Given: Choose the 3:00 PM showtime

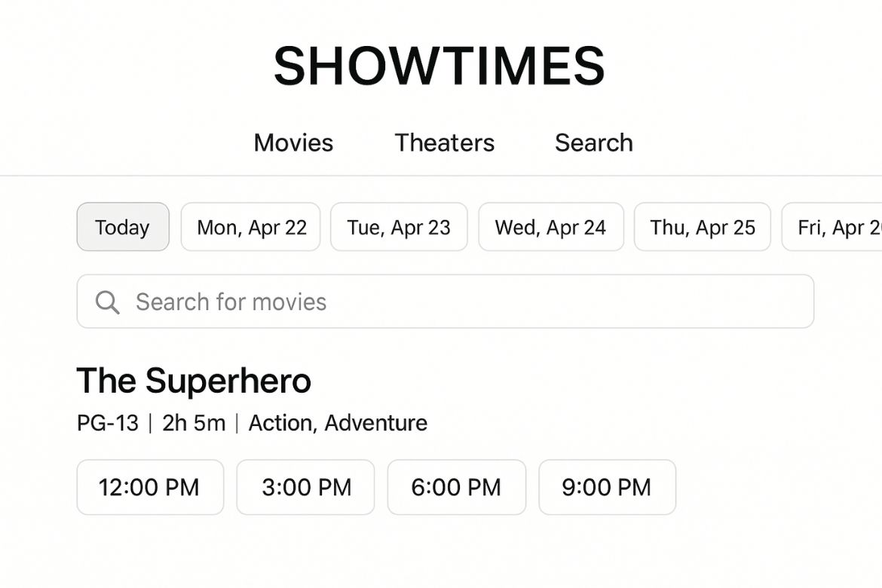Looking at the screenshot, I should (306, 487).
